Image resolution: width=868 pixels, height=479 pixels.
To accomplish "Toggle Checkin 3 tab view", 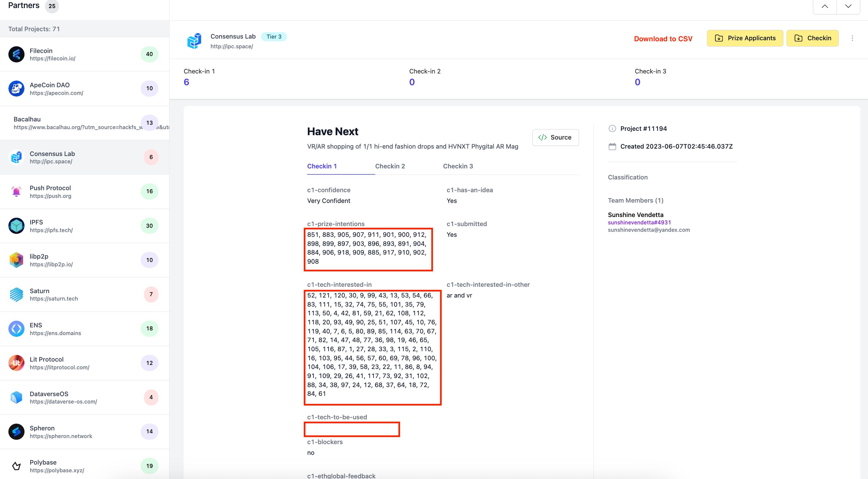I will tap(457, 166).
